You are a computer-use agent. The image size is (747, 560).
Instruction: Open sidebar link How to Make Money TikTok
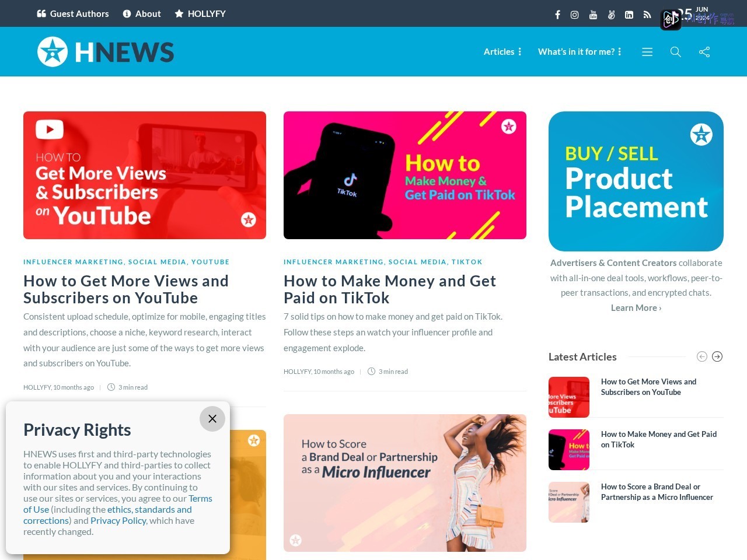pos(659,439)
